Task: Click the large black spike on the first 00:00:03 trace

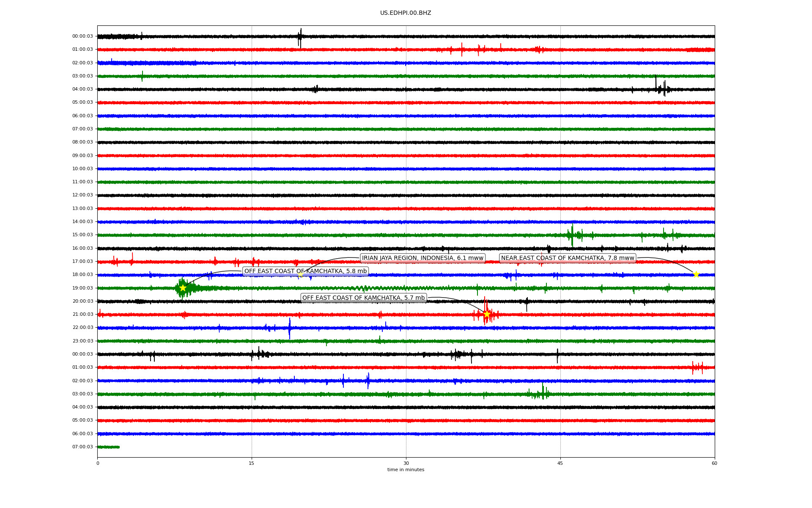Action: click(300, 37)
